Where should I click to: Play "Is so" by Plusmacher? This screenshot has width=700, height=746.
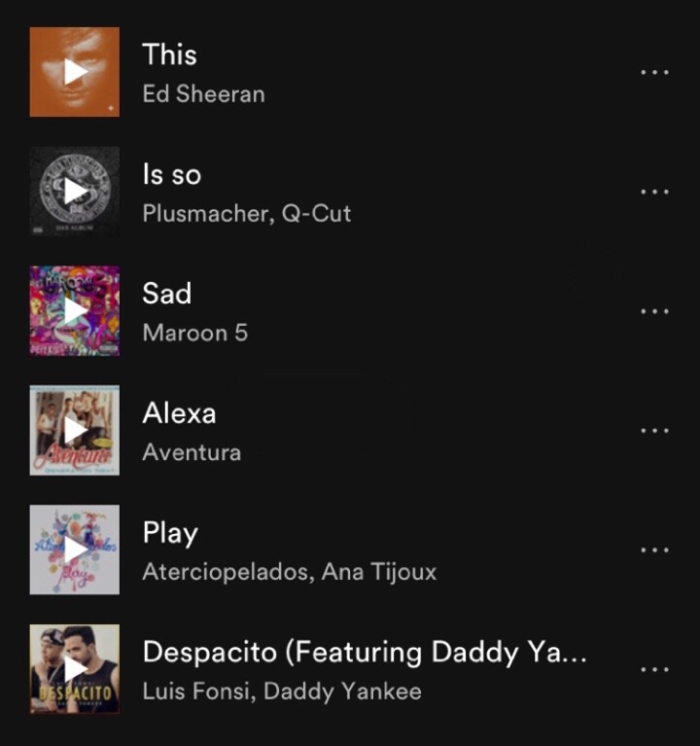coord(75,192)
